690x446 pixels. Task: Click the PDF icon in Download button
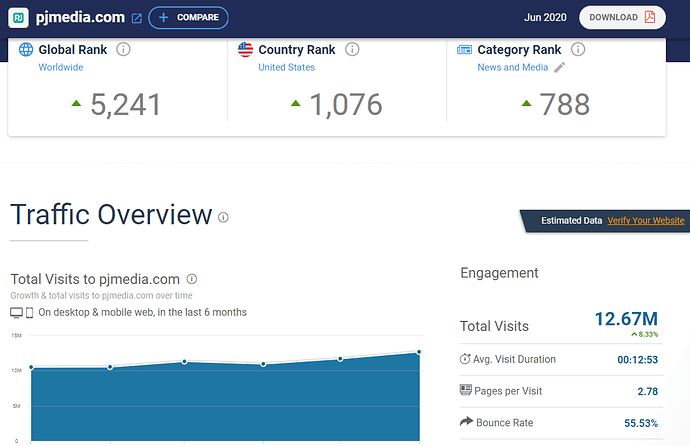(650, 17)
